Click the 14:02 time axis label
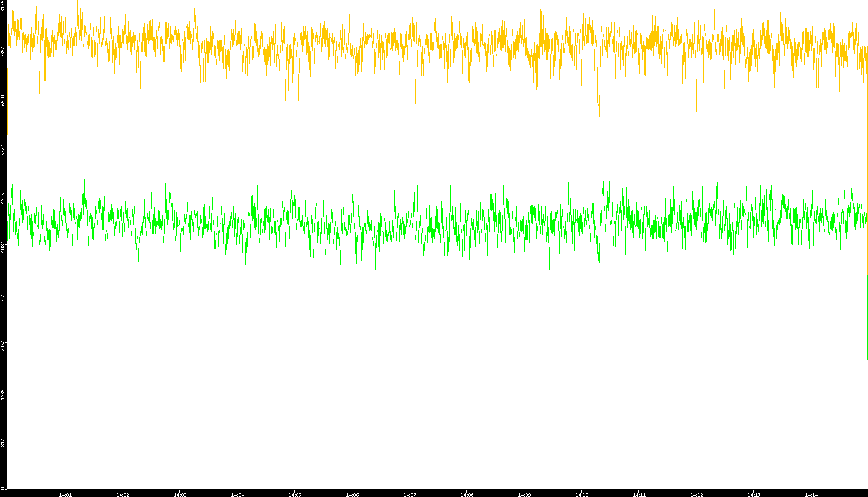 pos(122,495)
